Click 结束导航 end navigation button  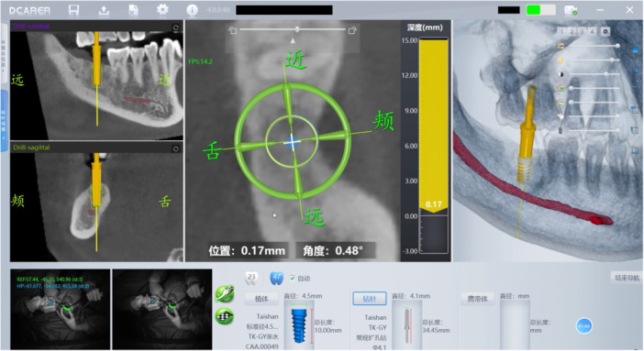point(627,278)
